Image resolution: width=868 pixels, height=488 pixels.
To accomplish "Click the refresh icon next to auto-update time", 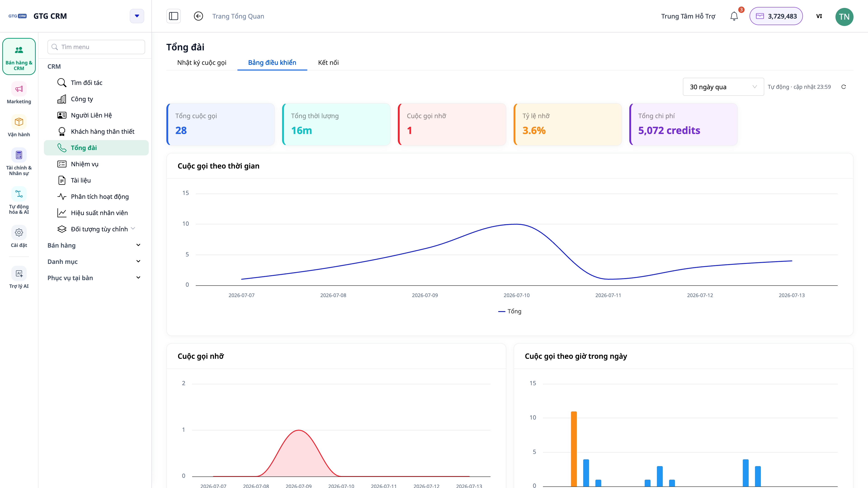I will pyautogui.click(x=844, y=87).
